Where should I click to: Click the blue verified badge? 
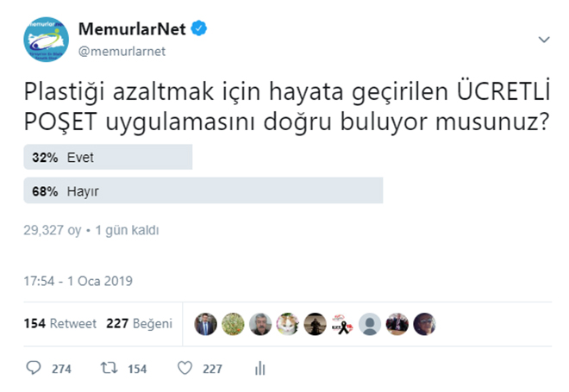(199, 28)
